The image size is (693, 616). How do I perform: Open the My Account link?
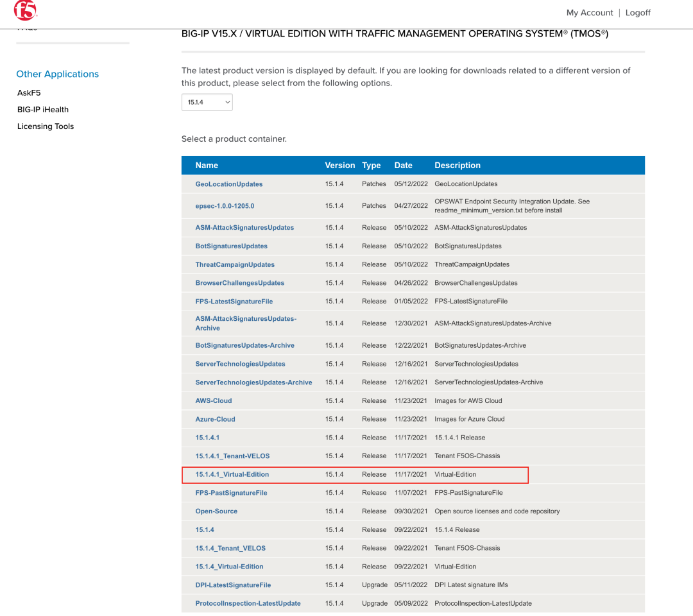pos(590,13)
